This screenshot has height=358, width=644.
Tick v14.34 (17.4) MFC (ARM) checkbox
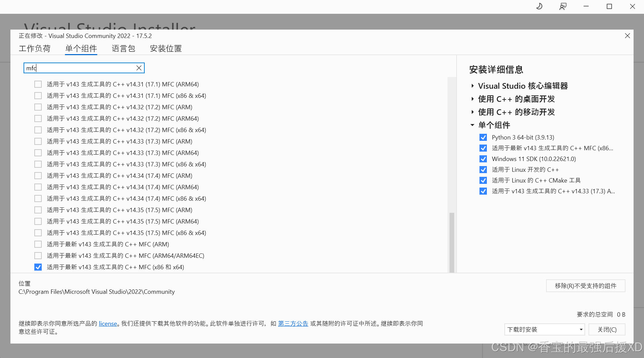pyautogui.click(x=38, y=176)
